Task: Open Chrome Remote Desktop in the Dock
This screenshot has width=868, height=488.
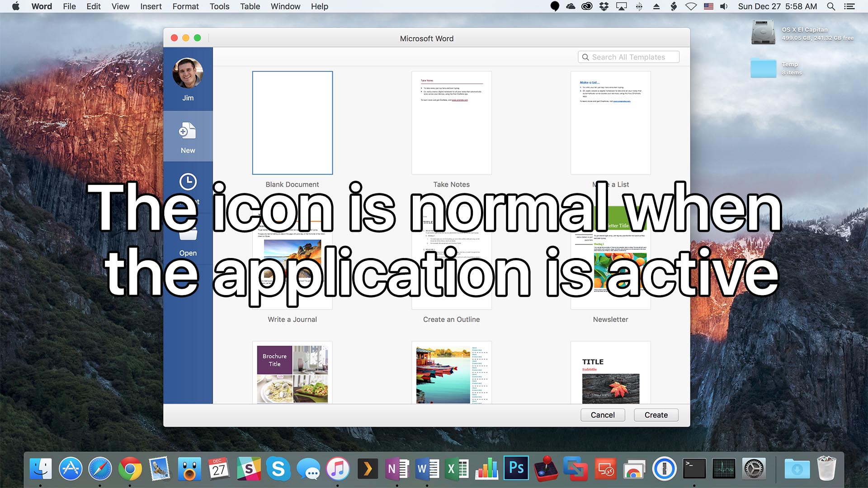Action: click(x=635, y=469)
